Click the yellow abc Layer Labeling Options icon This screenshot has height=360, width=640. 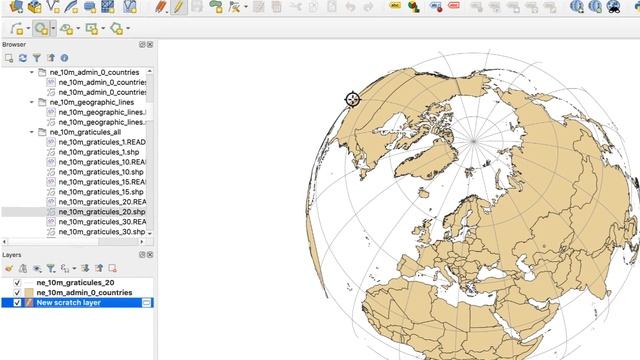point(395,6)
